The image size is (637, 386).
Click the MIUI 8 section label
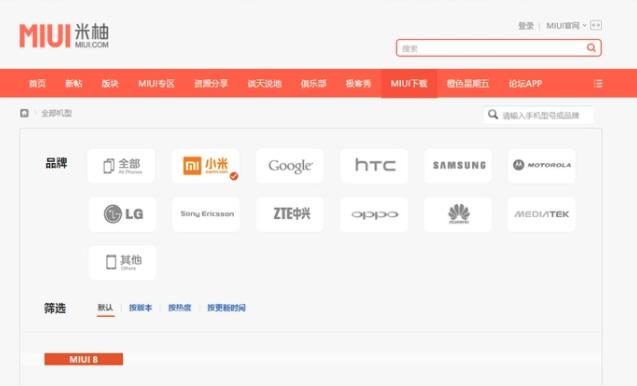(x=84, y=359)
